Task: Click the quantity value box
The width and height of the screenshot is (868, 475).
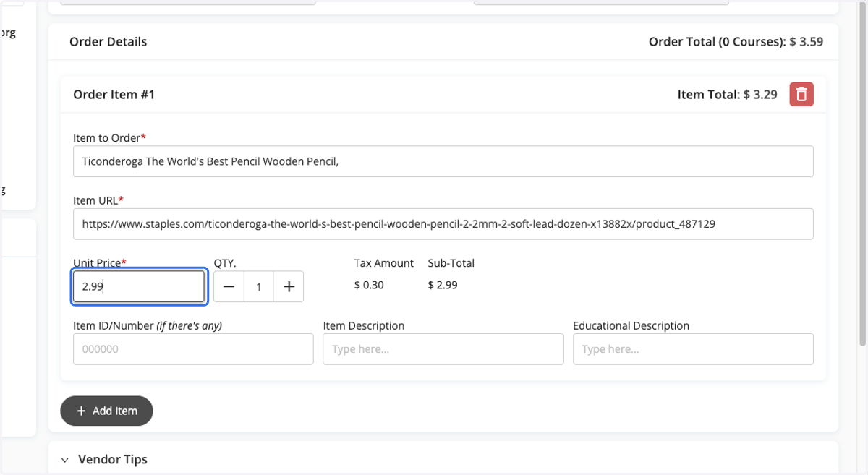Action: click(258, 286)
